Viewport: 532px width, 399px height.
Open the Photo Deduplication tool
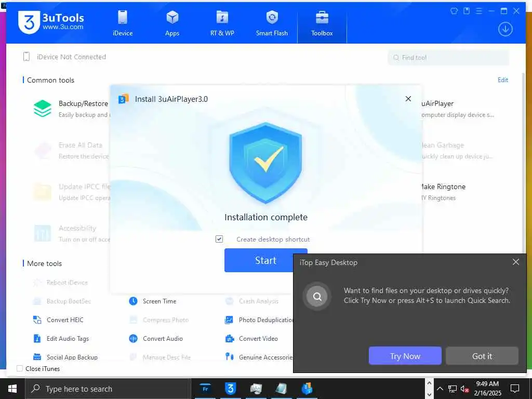coord(259,320)
